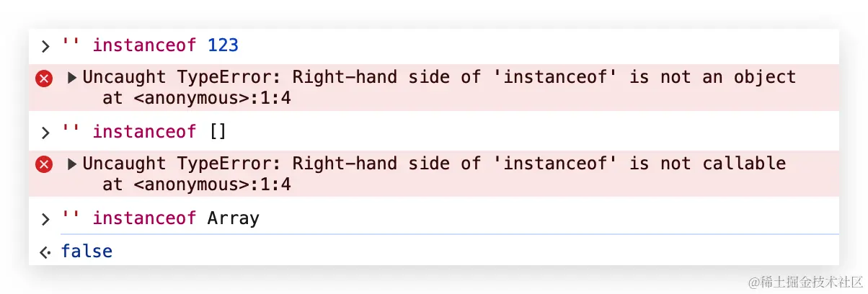Click the red error icon beside 'not callable' error

44,165
